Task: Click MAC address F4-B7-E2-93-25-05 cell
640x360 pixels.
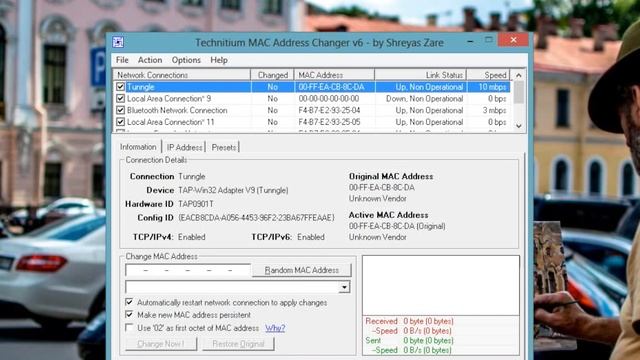Action: (x=329, y=122)
